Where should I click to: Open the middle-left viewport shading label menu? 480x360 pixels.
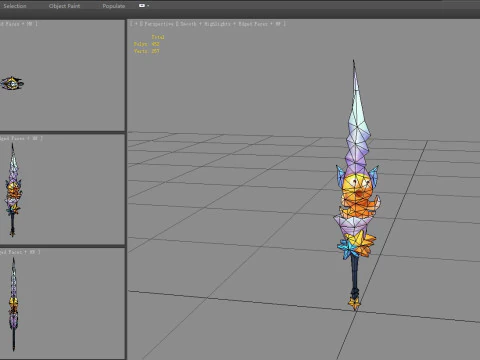pyautogui.click(x=21, y=138)
